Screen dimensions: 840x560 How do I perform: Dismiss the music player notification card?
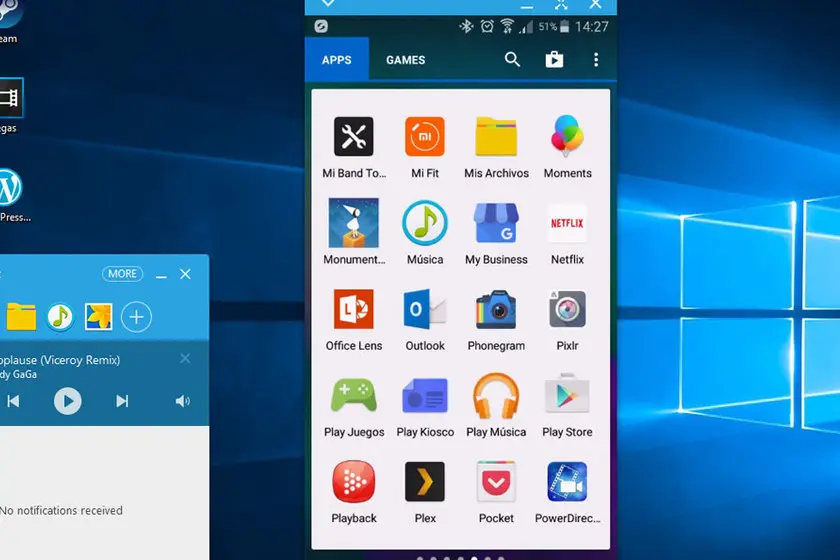click(185, 359)
